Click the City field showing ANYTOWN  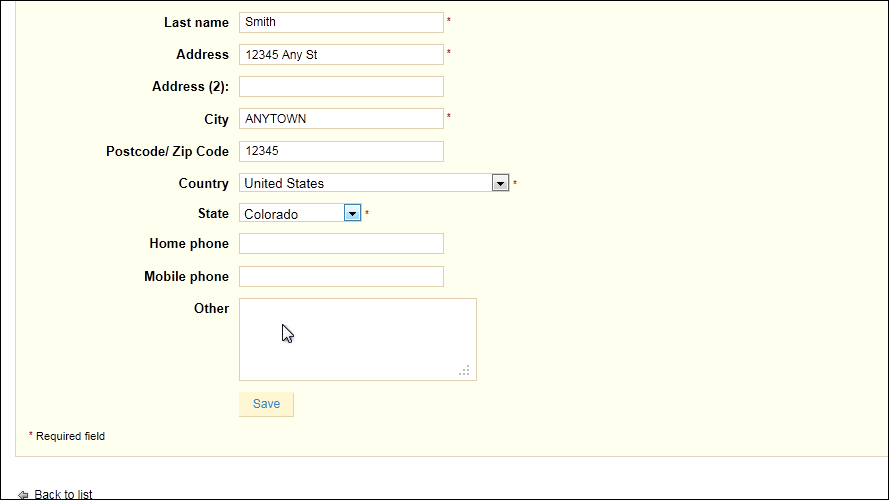coord(341,118)
